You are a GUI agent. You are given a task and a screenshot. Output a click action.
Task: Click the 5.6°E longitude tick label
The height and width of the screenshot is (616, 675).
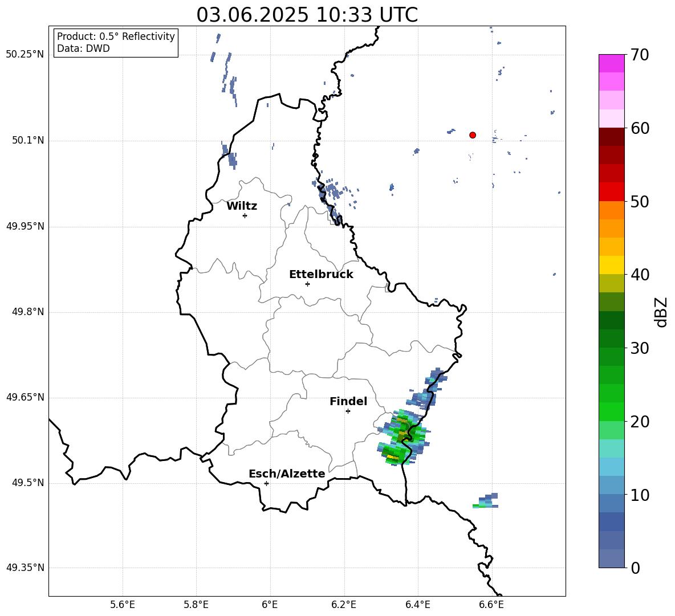[x=122, y=605]
